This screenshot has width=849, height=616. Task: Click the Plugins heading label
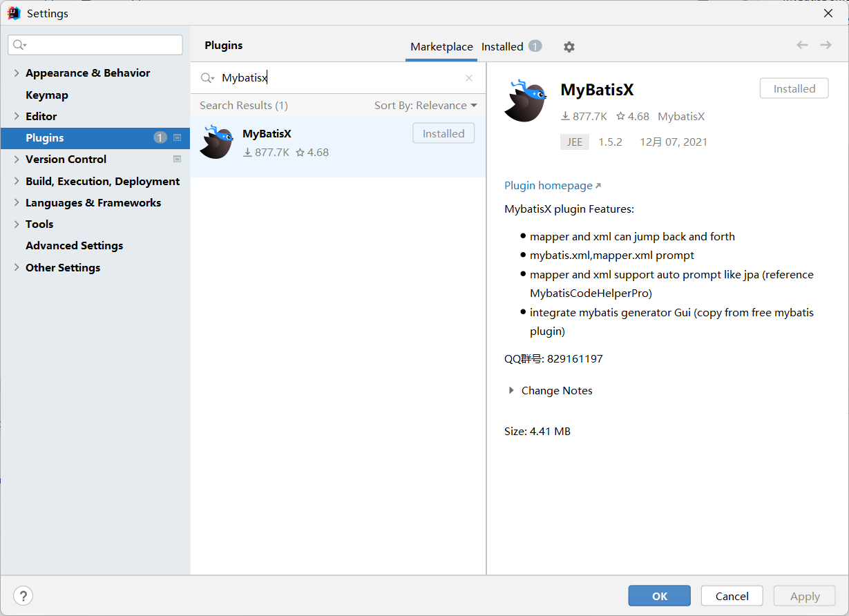click(224, 45)
